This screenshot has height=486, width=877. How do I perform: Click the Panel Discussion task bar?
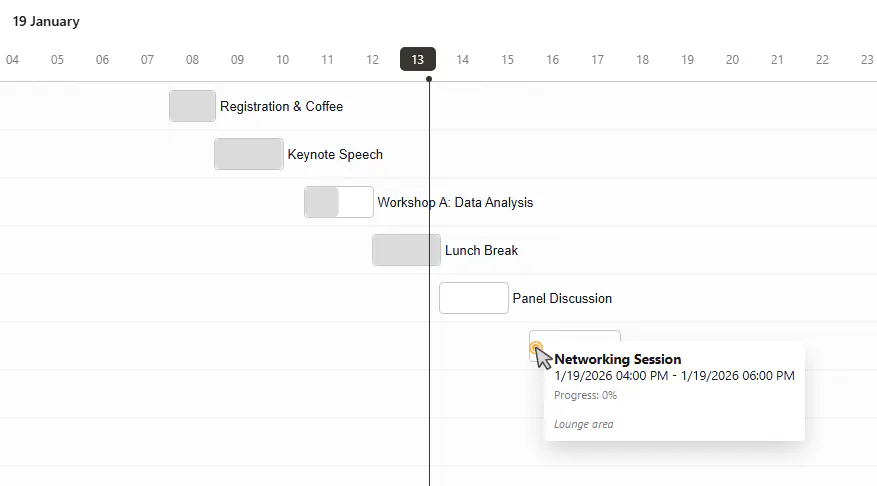coord(473,298)
